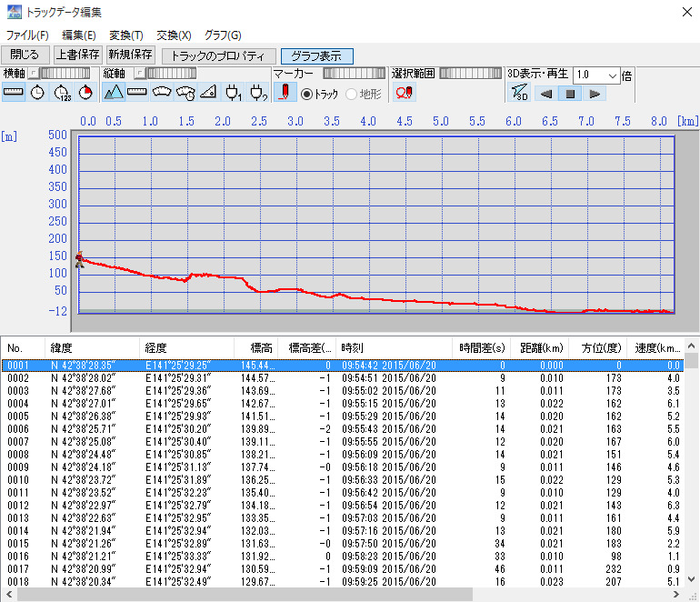Open the グラフ(G) menu
The width and height of the screenshot is (700, 602).
223,35
